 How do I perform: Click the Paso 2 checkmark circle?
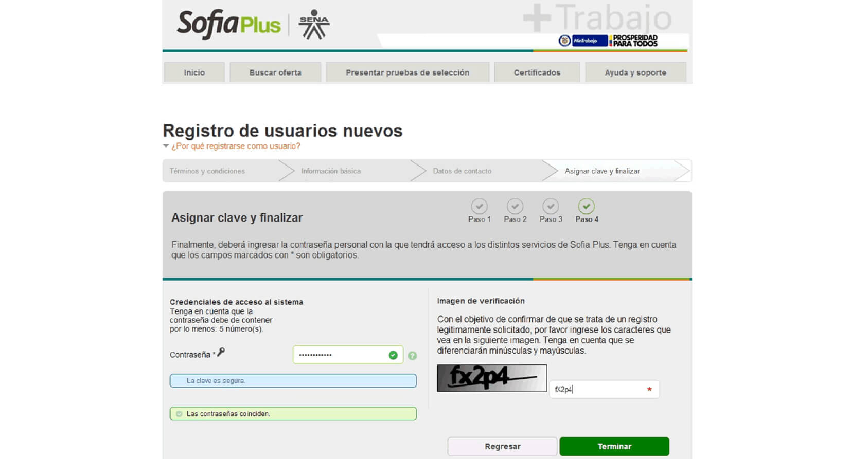515,206
